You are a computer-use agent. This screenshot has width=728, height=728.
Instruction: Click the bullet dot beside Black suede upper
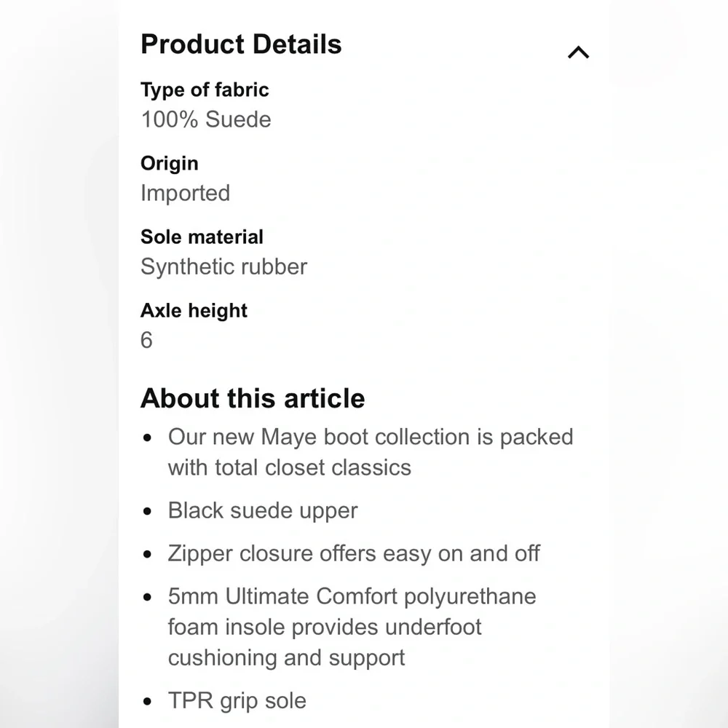148,512
